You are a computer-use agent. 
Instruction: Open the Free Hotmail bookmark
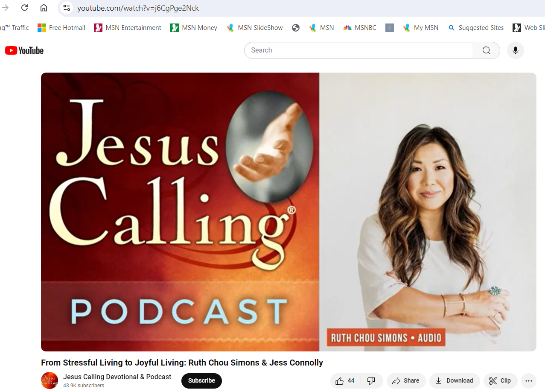61,28
